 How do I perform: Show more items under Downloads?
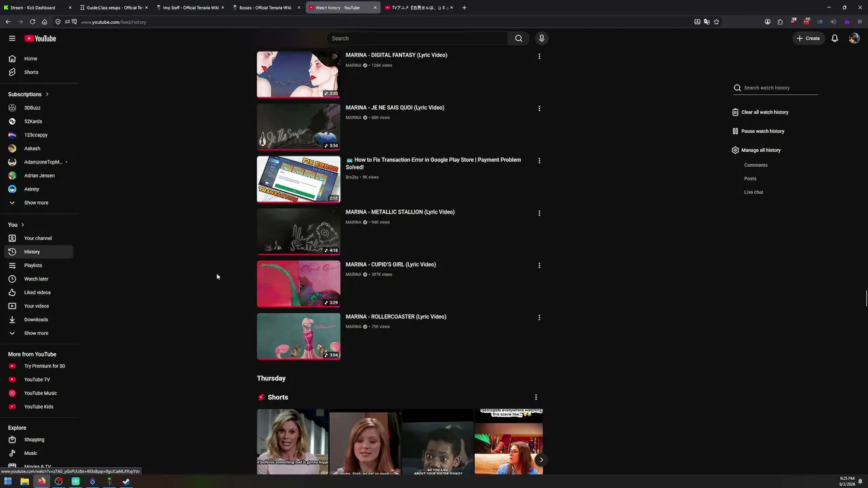(37, 333)
